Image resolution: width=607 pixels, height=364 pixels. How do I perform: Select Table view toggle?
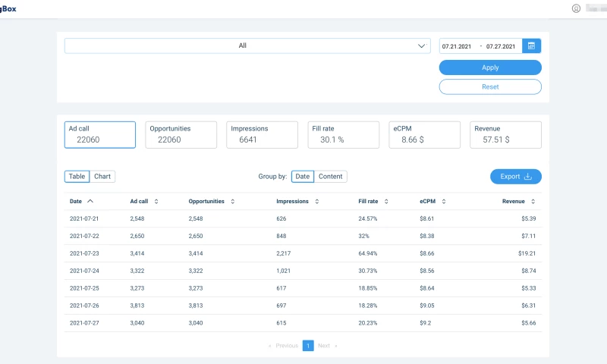coord(77,177)
